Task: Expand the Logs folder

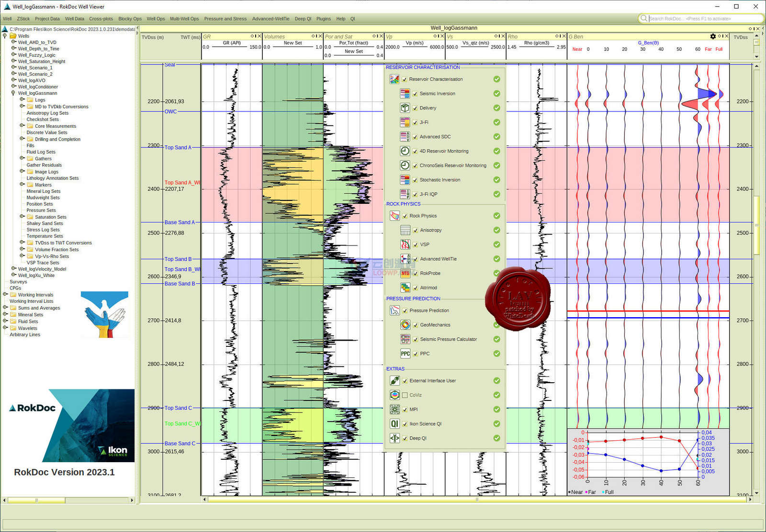Action: point(22,100)
